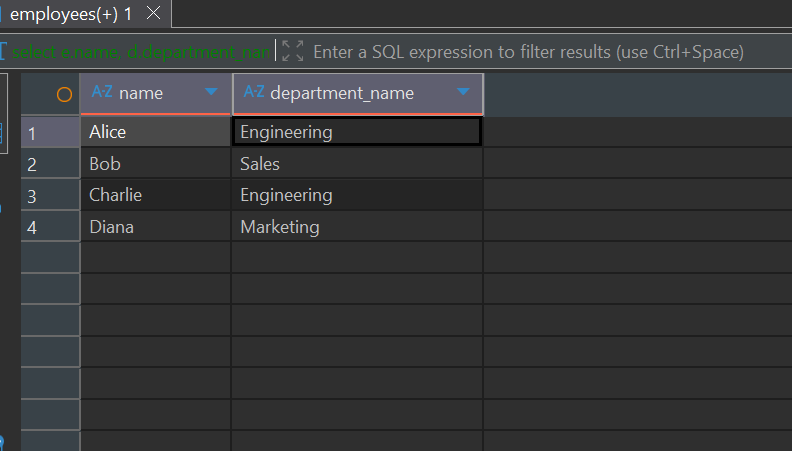
Task: Open the department_name column filter dropdown arrow
Action: tap(463, 93)
